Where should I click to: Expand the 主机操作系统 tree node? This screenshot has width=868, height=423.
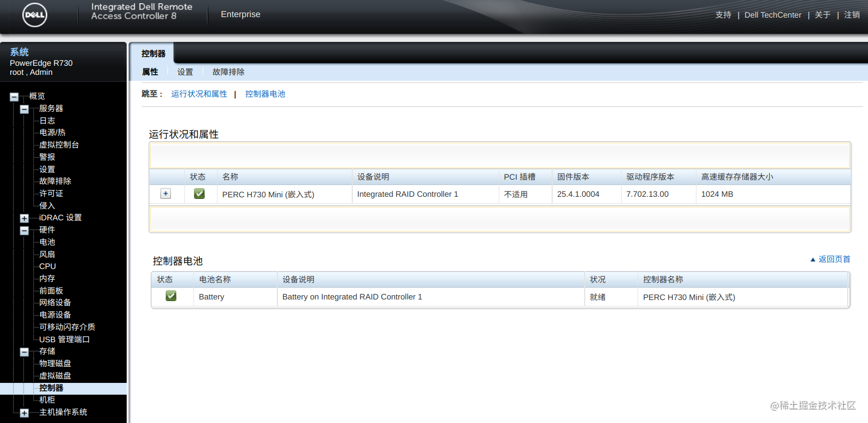(x=24, y=413)
